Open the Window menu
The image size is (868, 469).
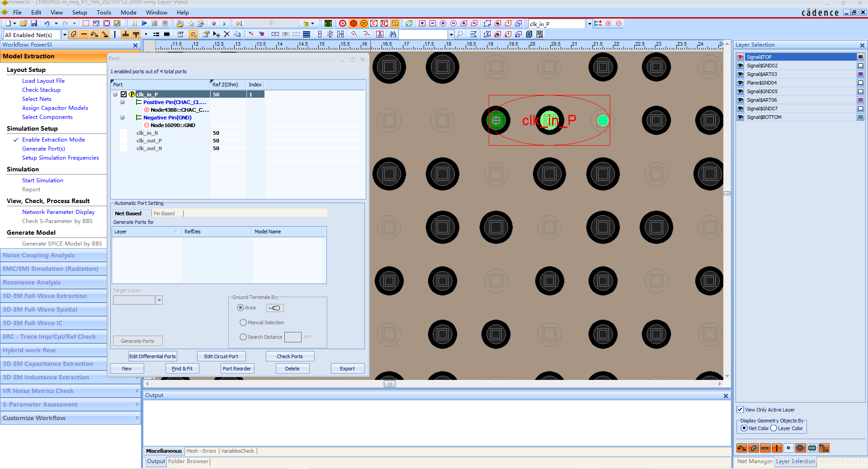tap(156, 13)
